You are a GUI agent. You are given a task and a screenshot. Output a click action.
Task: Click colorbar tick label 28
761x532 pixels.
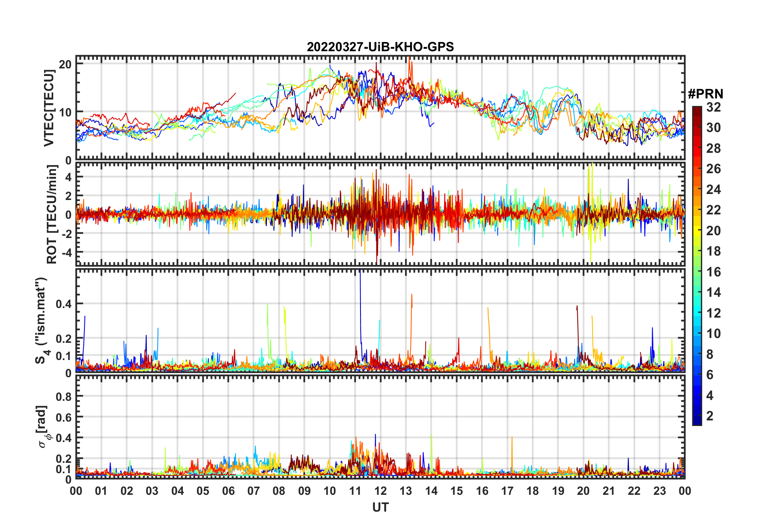point(713,148)
